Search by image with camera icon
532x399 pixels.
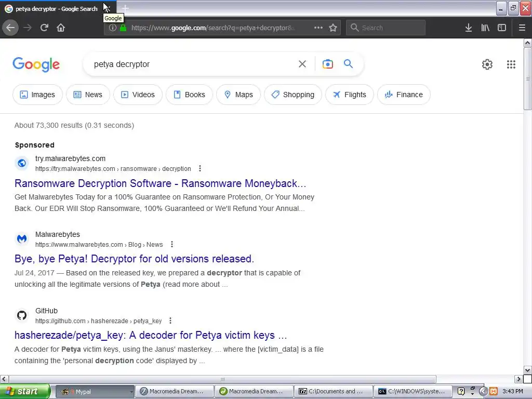(x=327, y=64)
